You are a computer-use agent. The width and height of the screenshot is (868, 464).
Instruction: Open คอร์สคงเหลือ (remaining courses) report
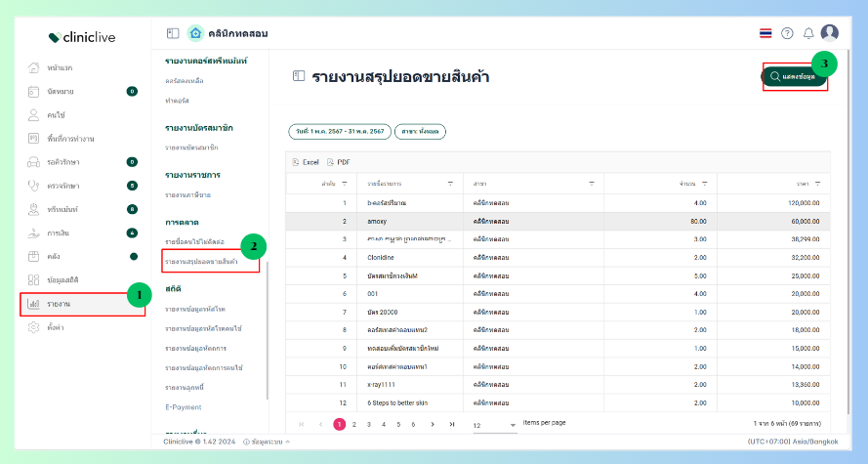click(185, 81)
